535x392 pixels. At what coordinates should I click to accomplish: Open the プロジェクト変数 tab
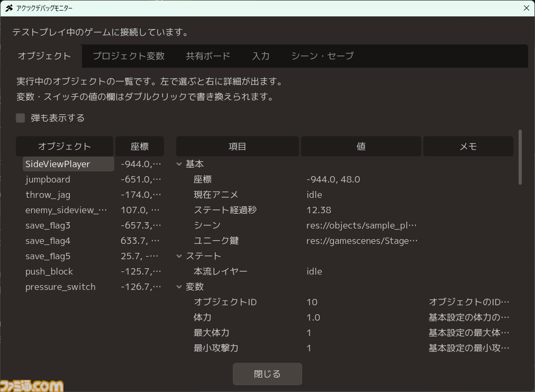[129, 56]
